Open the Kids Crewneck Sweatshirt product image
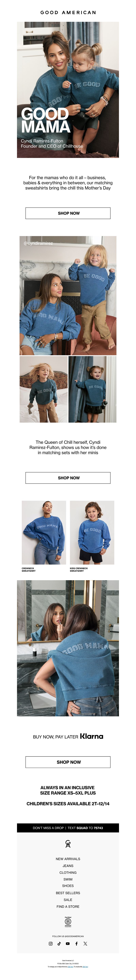Screen dimensions: 136x980 tap(92, 532)
